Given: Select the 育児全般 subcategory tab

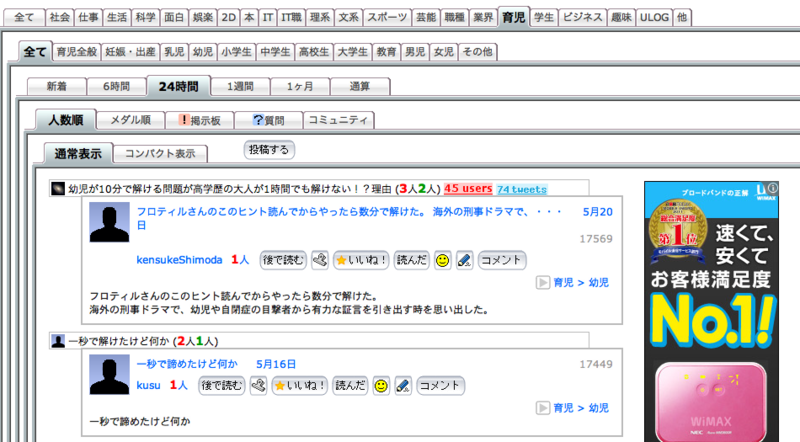Looking at the screenshot, I should point(77,52).
